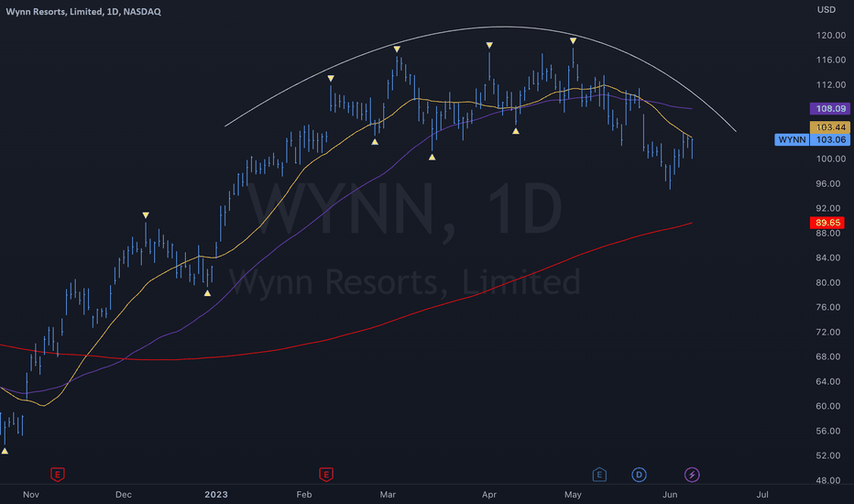Click the Nov label on time axis
854x504 pixels.
(31, 495)
